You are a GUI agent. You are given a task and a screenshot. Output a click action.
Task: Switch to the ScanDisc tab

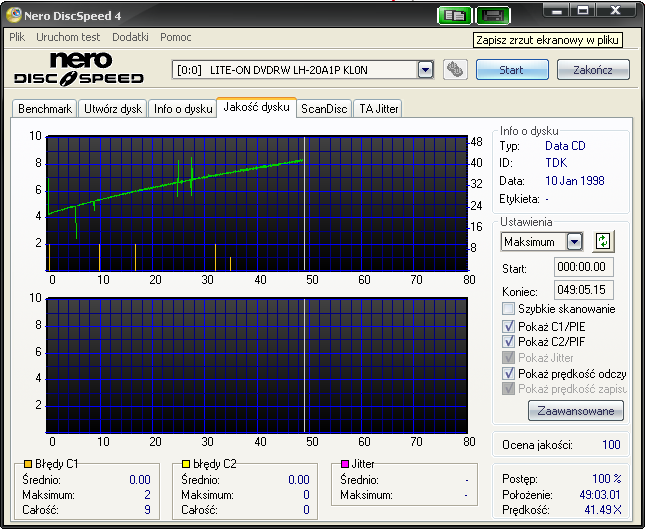324,109
